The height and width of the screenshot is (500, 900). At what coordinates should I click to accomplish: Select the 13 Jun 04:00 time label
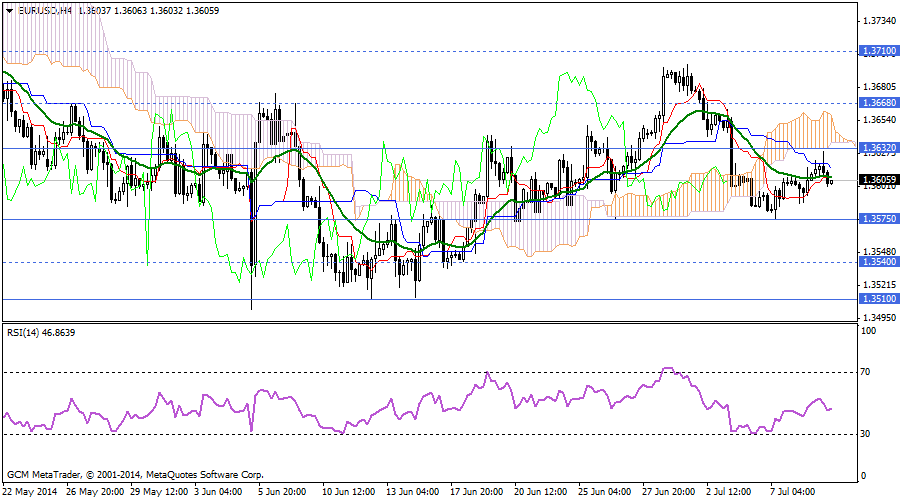(413, 492)
